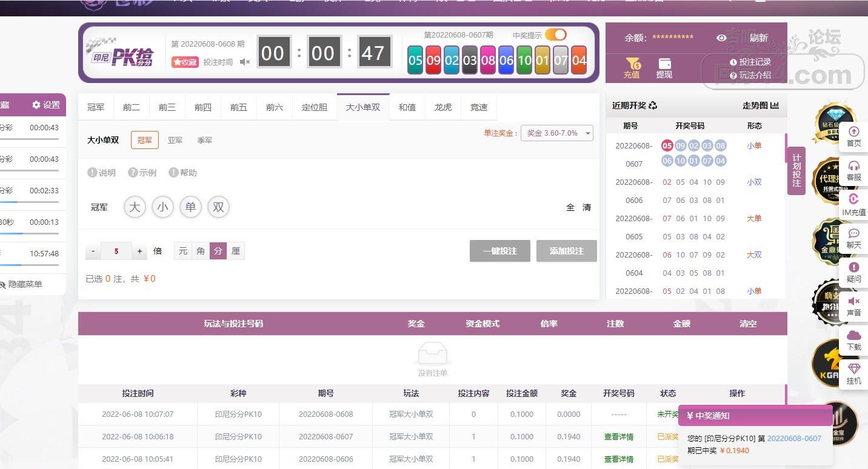Increase multiplier with plus button
This screenshot has height=469, width=868.
[139, 251]
